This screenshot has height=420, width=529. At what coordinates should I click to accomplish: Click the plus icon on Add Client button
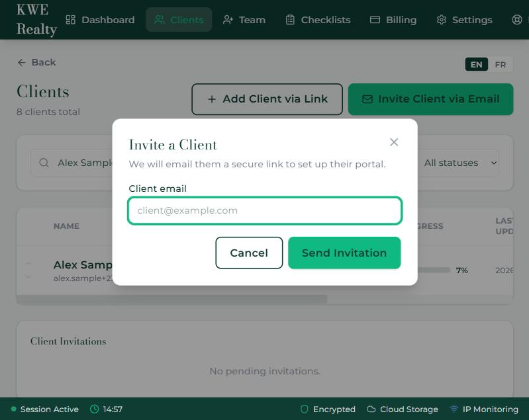click(x=212, y=99)
